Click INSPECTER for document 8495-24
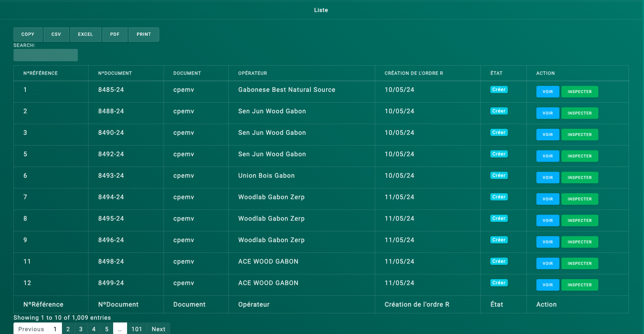The image size is (644, 334). tap(580, 221)
